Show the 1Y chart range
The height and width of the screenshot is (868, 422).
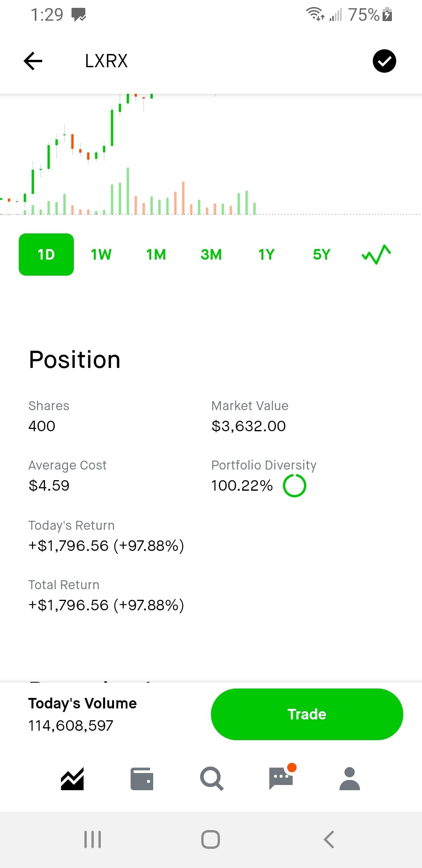click(266, 255)
